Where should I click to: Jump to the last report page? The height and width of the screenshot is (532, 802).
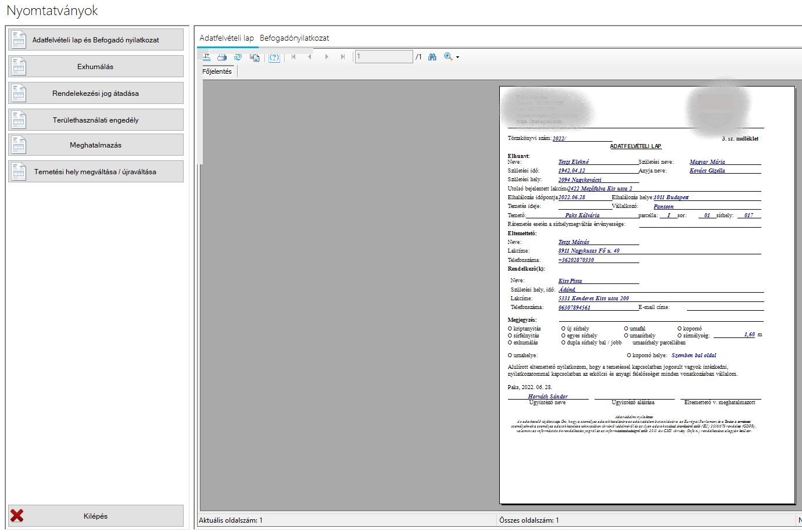coord(343,57)
